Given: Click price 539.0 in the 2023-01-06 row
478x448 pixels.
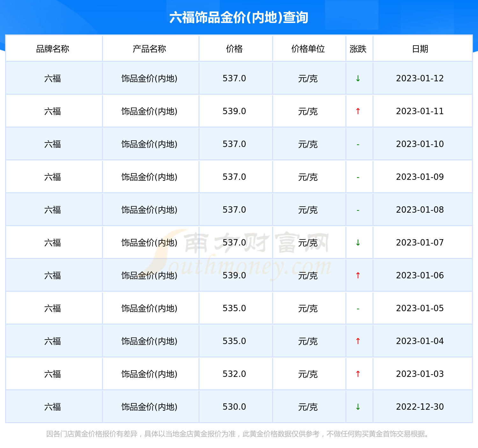Looking at the screenshot, I should 234,275.
